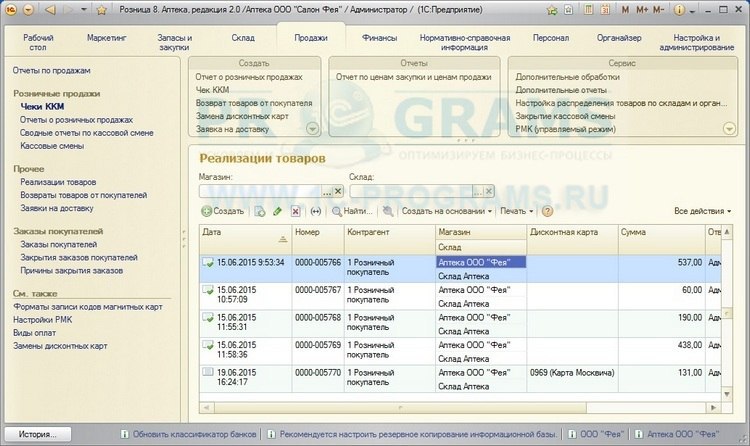
Task: Click the M- memory subtract button
Action: [x=658, y=10]
